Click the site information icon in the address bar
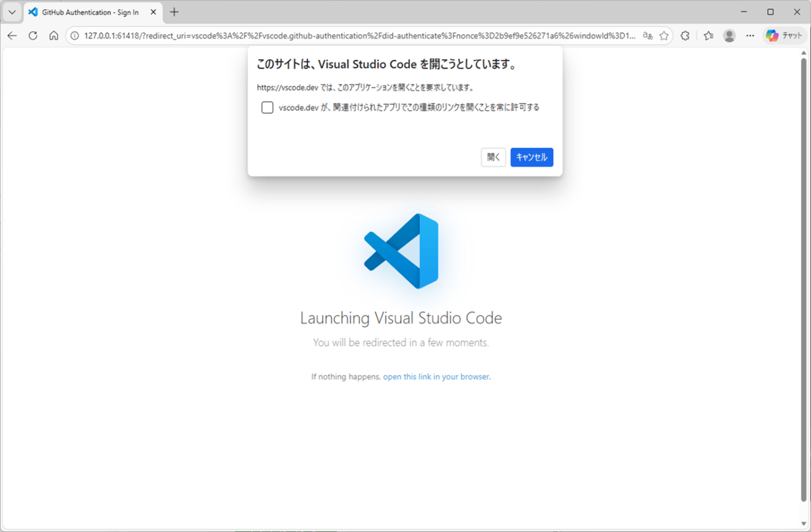The width and height of the screenshot is (811, 532). pyautogui.click(x=75, y=36)
